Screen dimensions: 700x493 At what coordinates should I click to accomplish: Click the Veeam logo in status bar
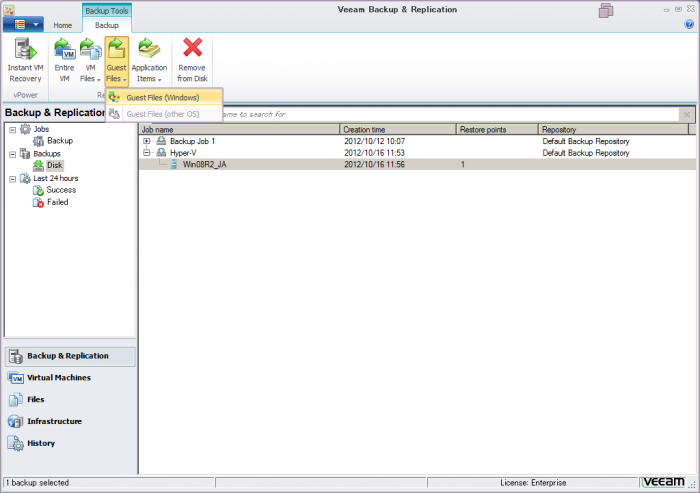click(x=664, y=482)
